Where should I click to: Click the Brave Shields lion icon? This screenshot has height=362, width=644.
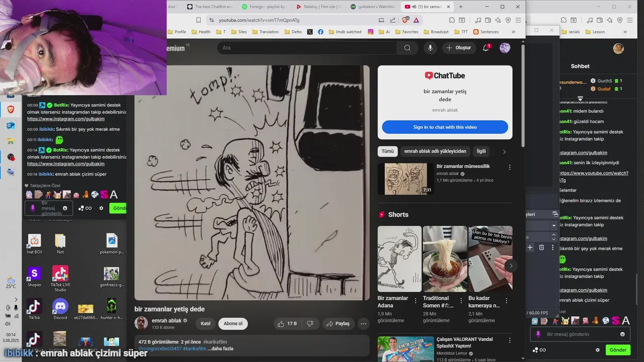click(406, 20)
